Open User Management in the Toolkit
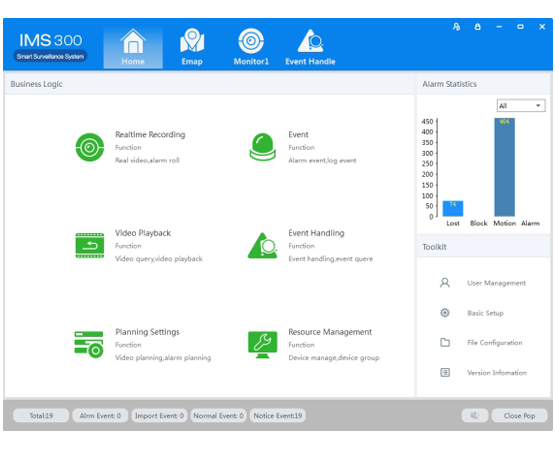The height and width of the screenshot is (450, 555). point(496,283)
